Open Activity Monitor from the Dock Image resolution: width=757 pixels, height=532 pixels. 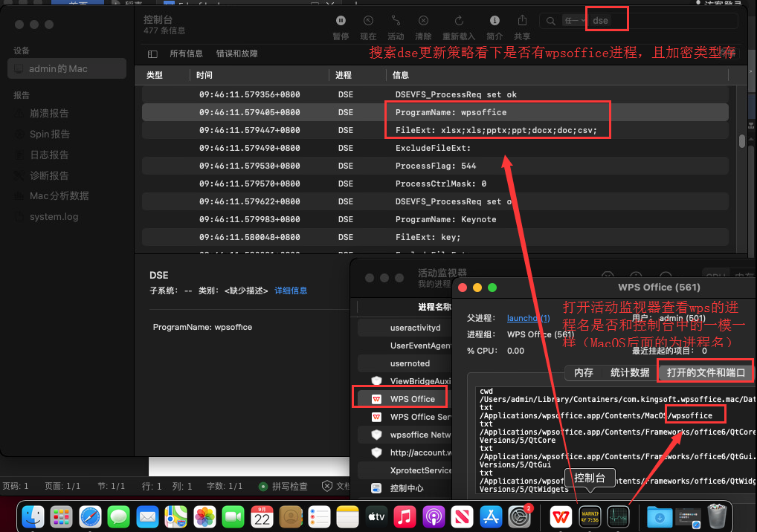click(618, 517)
